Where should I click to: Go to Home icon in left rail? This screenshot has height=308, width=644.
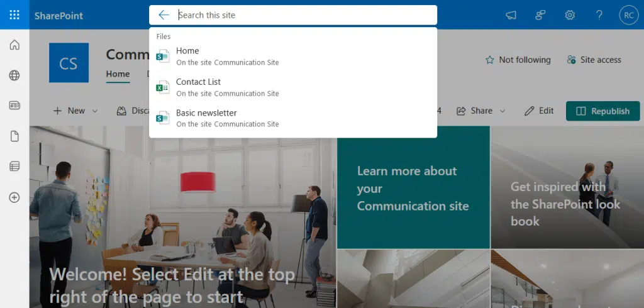pyautogui.click(x=14, y=45)
